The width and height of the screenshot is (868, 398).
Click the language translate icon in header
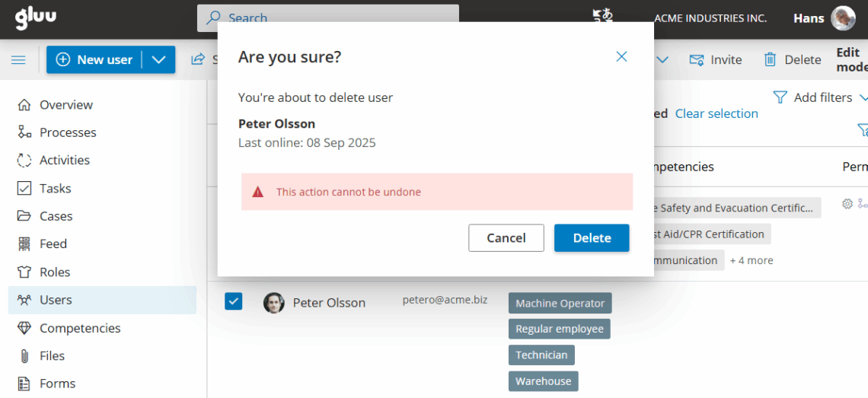[602, 18]
